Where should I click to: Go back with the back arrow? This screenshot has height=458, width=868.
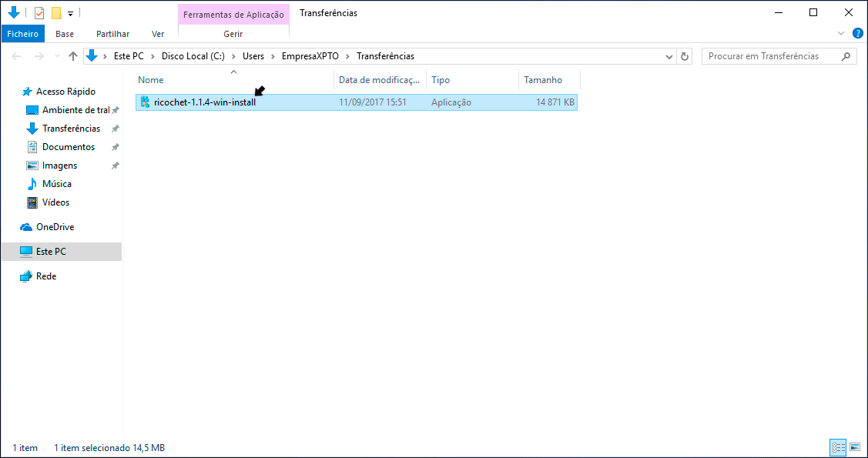coord(17,56)
